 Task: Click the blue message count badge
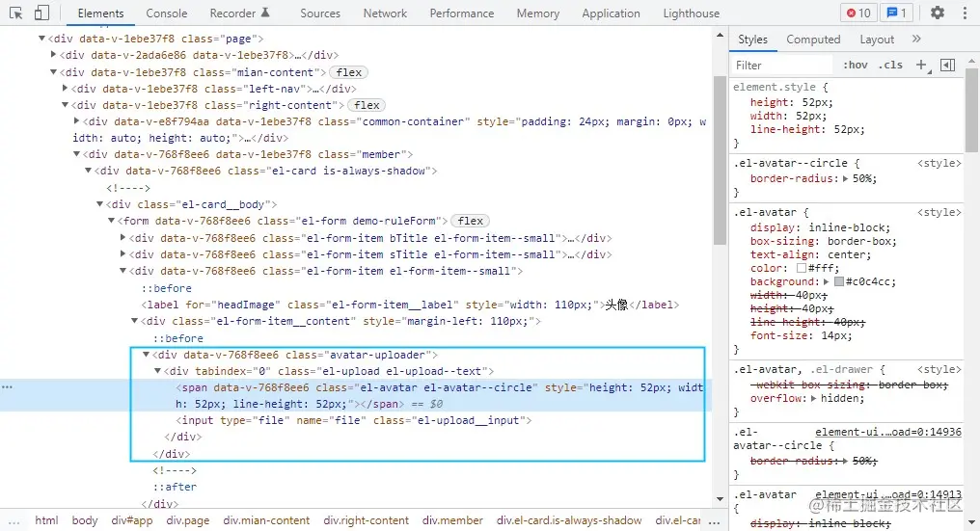[896, 13]
